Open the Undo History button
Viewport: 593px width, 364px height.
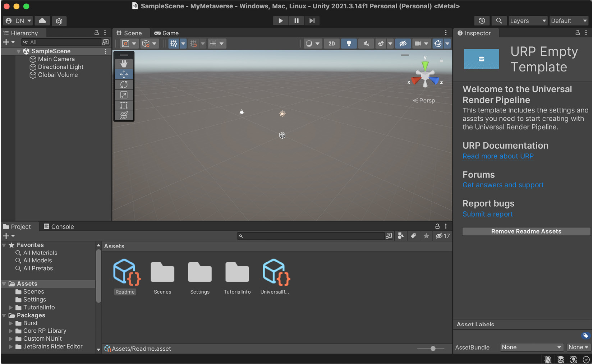482,21
